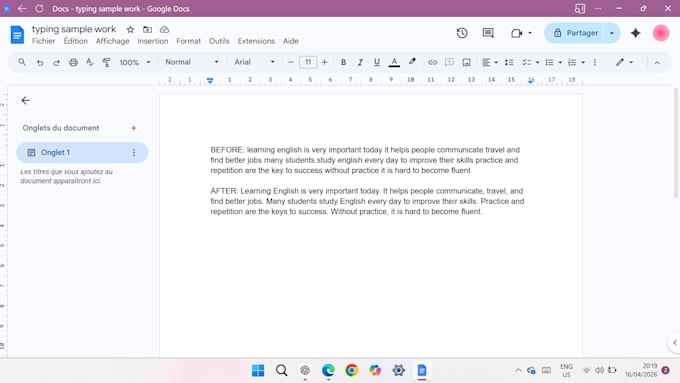Open the text alignment dropdown
Viewport: 680px width, 383px height.
pos(490,62)
